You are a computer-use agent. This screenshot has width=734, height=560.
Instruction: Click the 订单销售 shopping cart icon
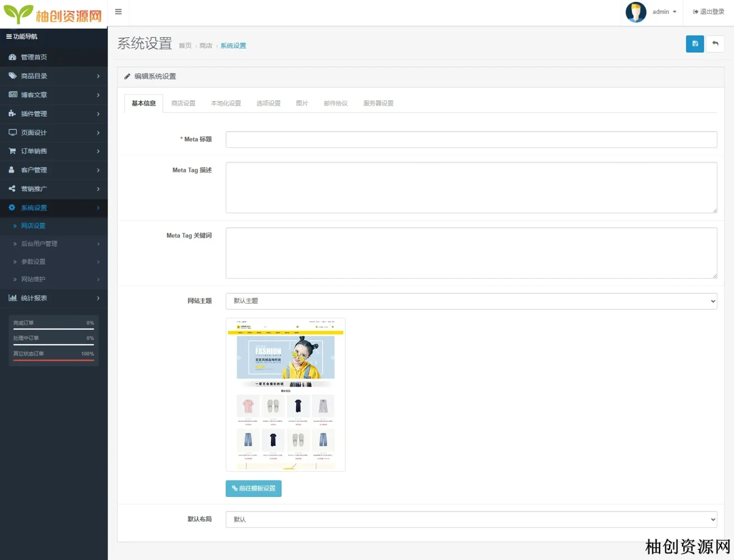pyautogui.click(x=12, y=151)
